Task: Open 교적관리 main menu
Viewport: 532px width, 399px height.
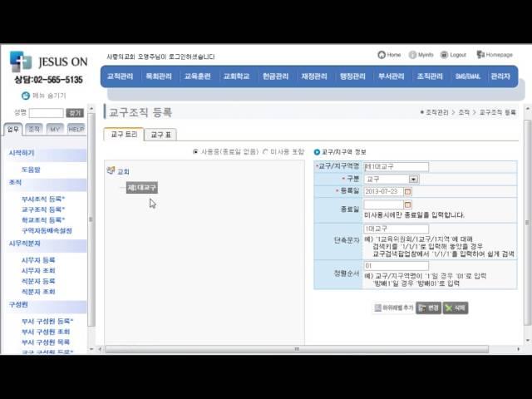Action: tap(120, 76)
